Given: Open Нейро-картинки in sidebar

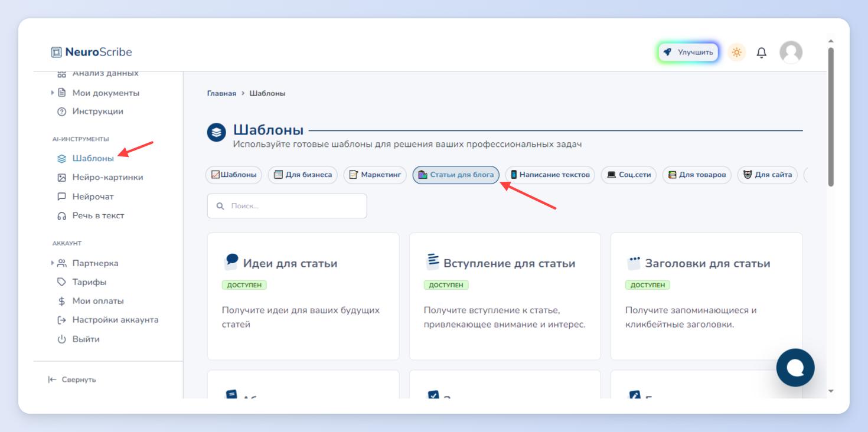Looking at the screenshot, I should (107, 177).
